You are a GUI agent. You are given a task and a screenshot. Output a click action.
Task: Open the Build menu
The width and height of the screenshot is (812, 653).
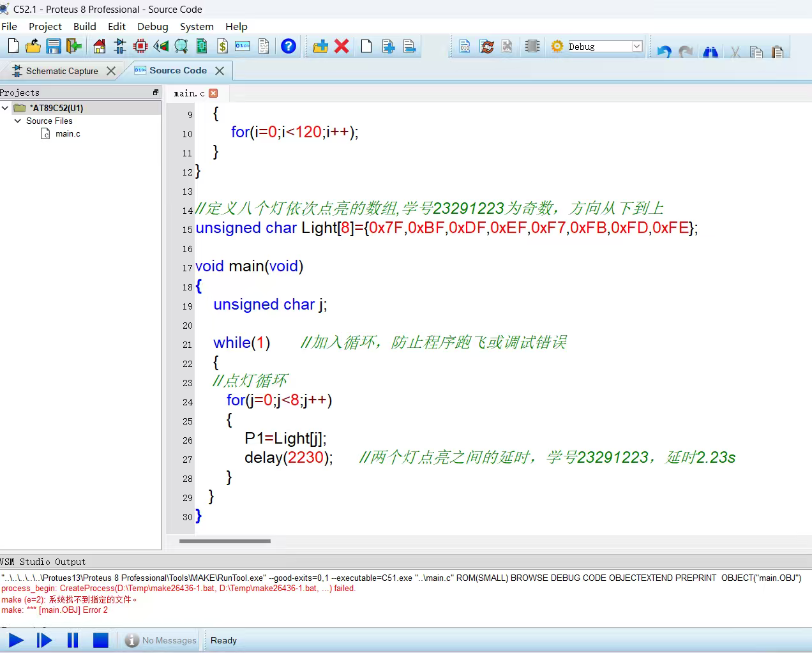85,26
